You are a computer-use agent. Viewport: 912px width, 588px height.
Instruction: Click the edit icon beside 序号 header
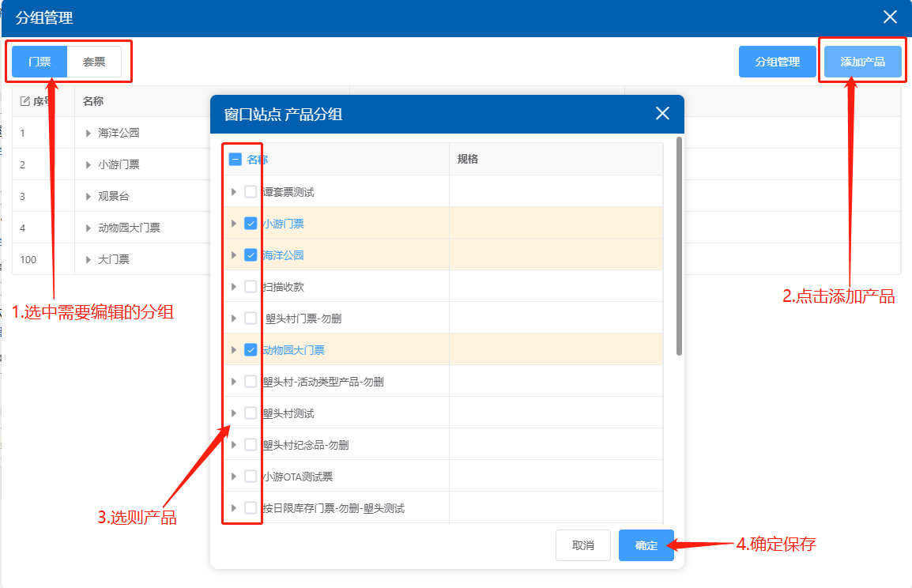click(24, 101)
